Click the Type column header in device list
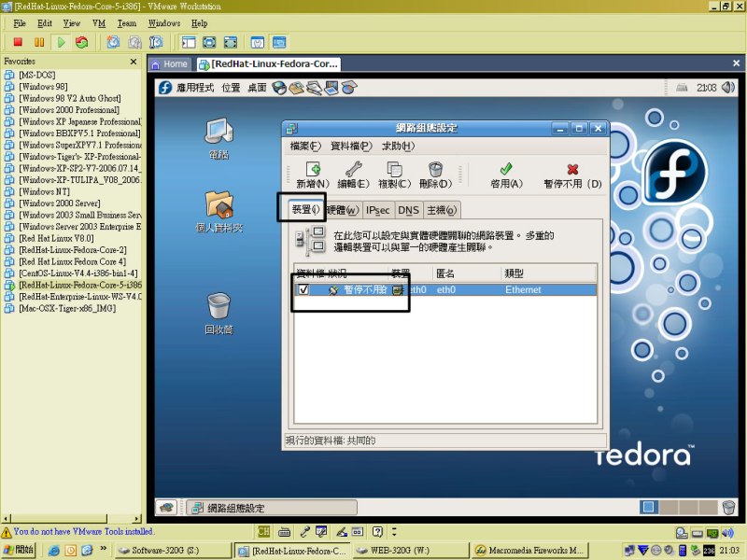 pos(548,273)
